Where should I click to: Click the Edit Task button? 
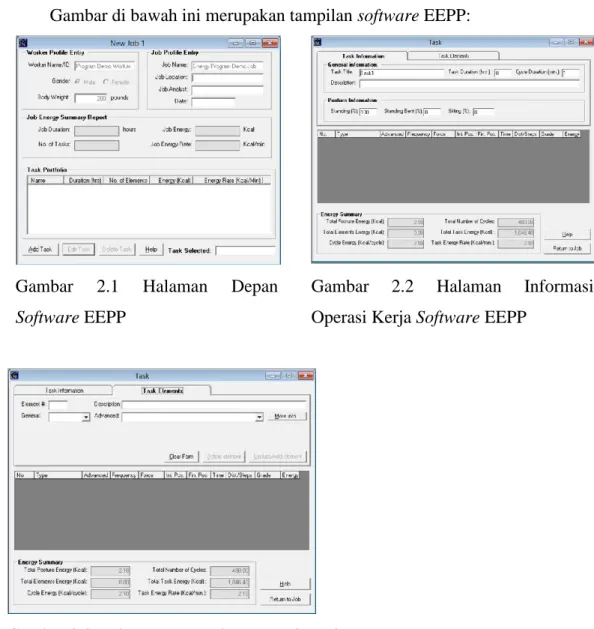pyautogui.click(x=79, y=249)
